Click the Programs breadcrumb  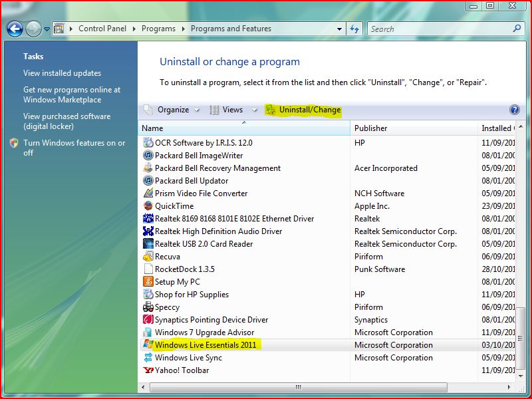pos(158,29)
